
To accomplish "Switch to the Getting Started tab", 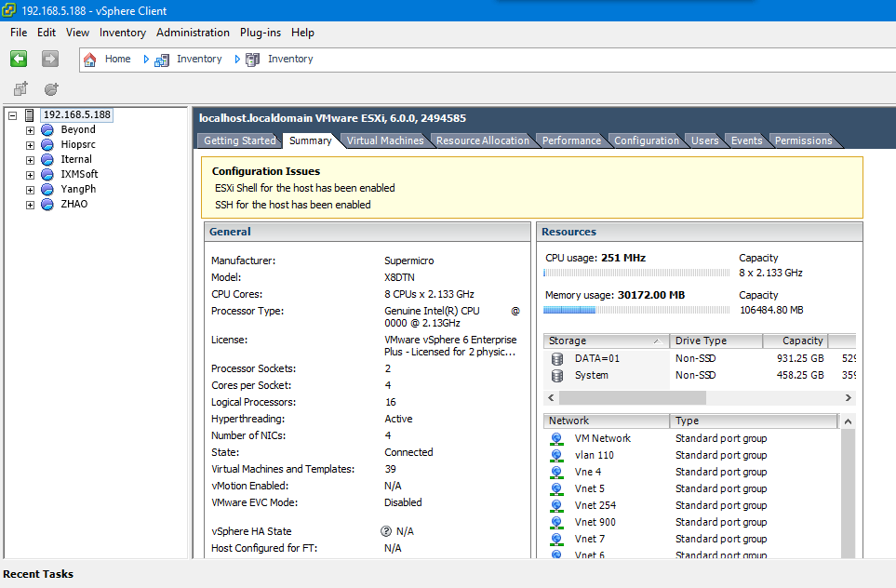I will [x=239, y=140].
